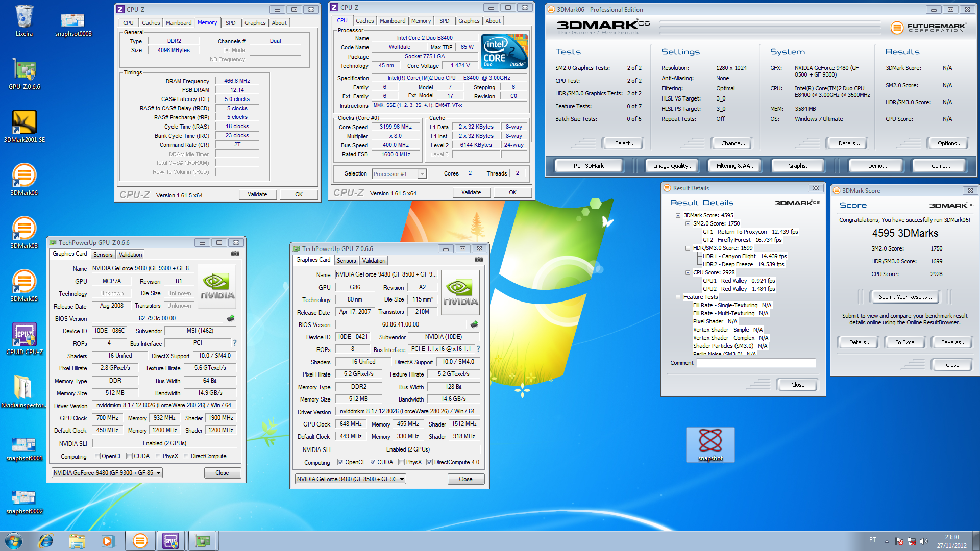Select the Fill Rate - Multi-Texturing row
Viewport: 980px width, 551px height.
tap(730, 313)
